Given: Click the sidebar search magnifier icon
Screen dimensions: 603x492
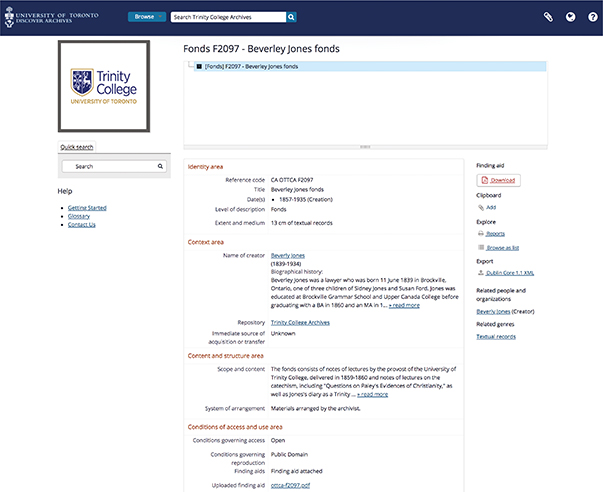Looking at the screenshot, I should pyautogui.click(x=160, y=166).
